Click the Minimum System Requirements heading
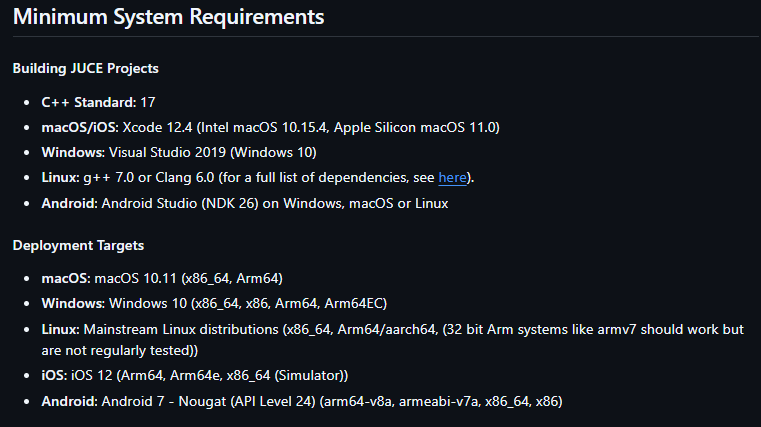The image size is (761, 427). click(168, 17)
